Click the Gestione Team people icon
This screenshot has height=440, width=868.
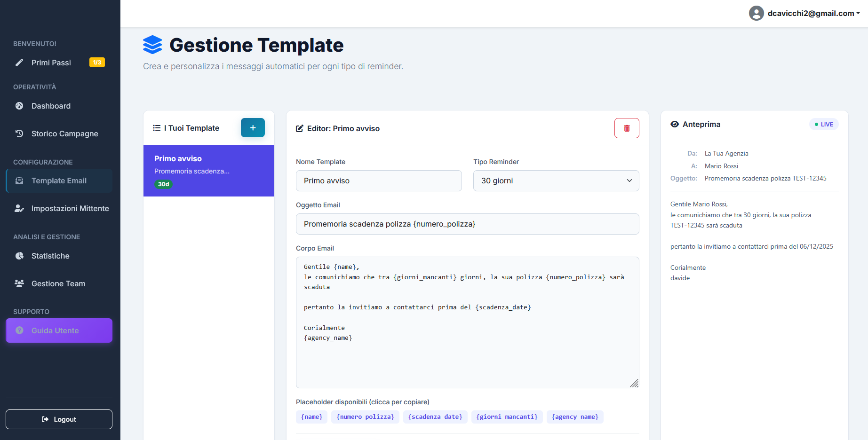point(19,283)
